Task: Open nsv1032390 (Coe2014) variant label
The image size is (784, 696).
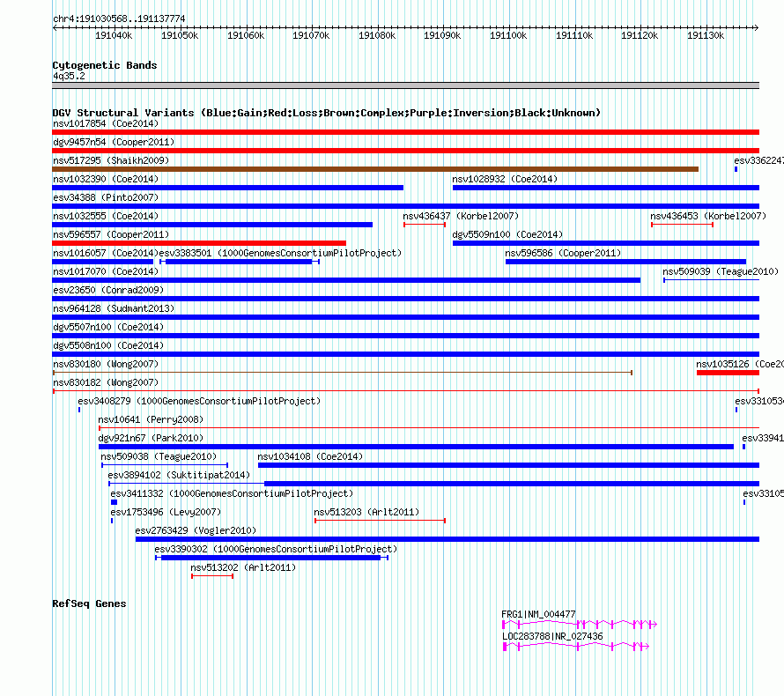Action: (106, 179)
